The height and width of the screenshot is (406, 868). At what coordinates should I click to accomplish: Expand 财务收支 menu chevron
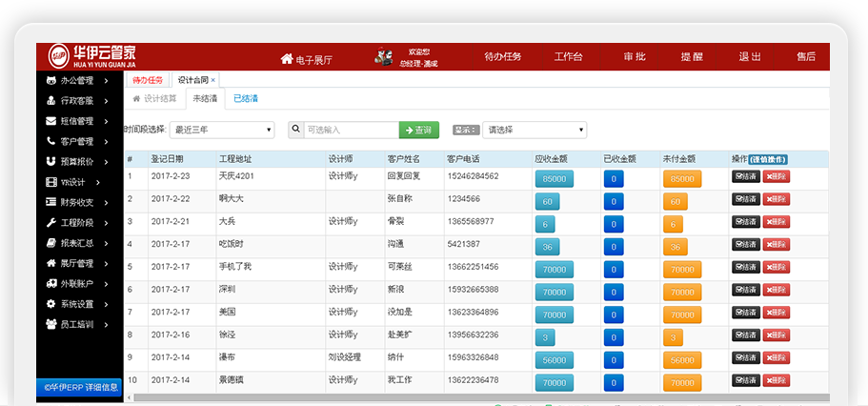(x=106, y=202)
